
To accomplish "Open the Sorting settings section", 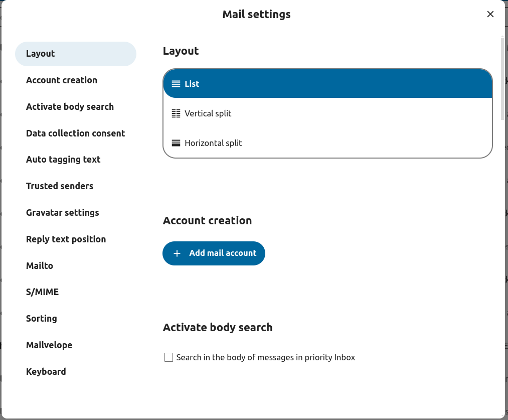I will pos(41,318).
